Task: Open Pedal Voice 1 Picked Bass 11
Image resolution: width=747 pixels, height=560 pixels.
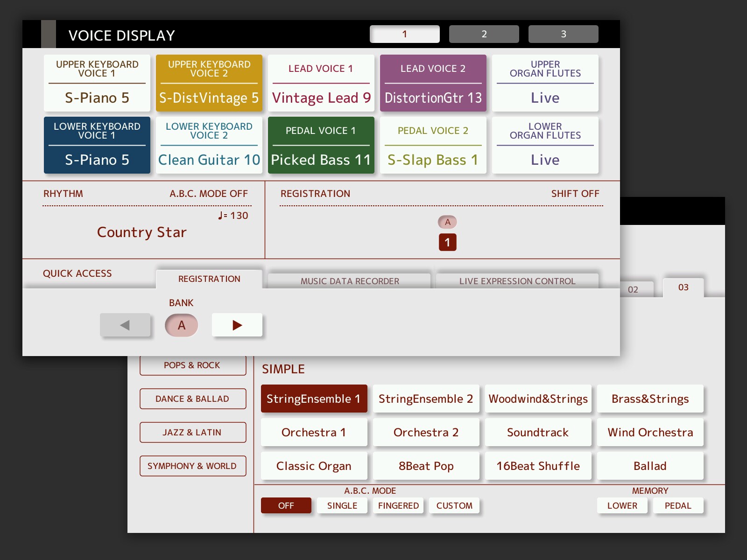Action: coord(321,145)
